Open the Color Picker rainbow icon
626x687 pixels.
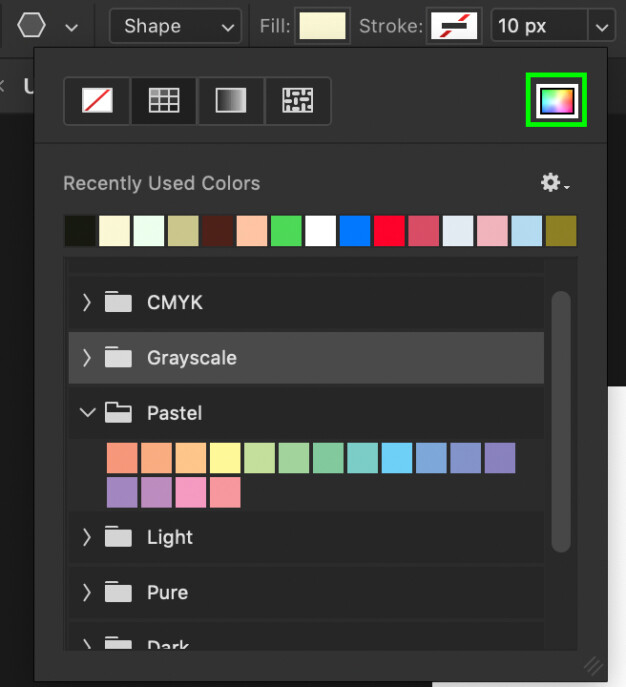[x=556, y=100]
